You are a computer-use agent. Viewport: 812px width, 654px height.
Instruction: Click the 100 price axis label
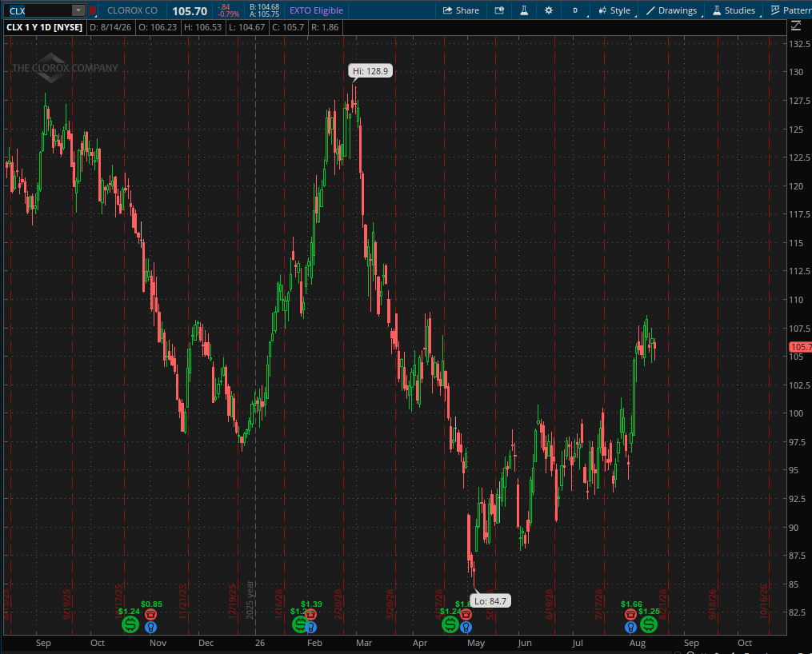[x=796, y=413]
